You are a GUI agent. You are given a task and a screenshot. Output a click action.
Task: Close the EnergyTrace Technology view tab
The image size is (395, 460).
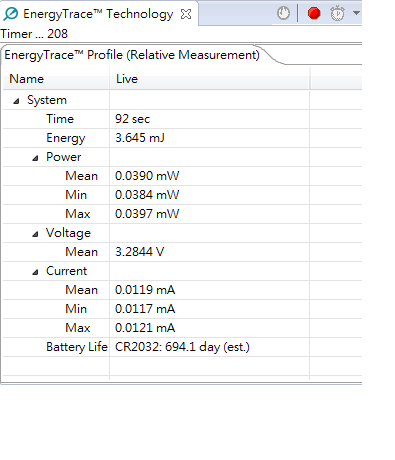[x=186, y=14]
